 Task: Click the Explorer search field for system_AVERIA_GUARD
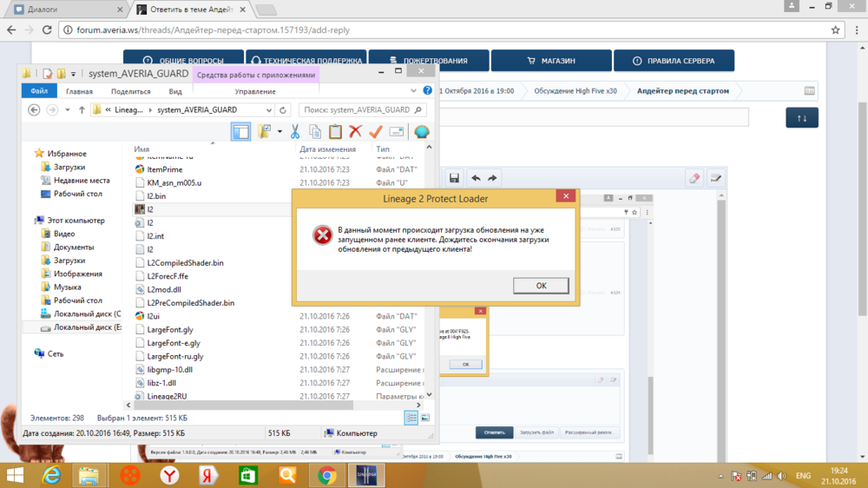click(x=356, y=110)
